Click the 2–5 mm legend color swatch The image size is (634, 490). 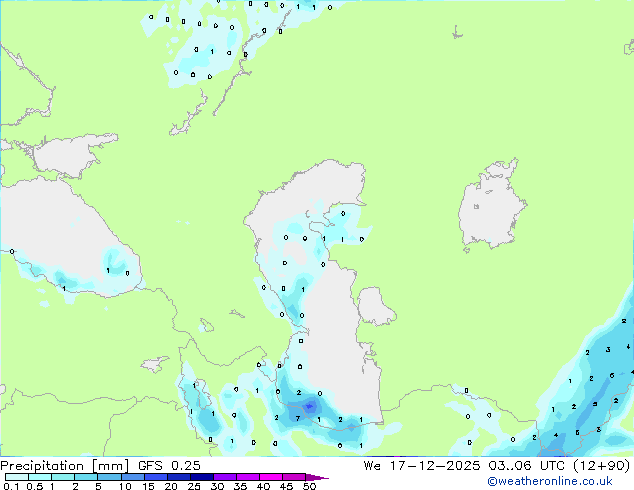86,477
